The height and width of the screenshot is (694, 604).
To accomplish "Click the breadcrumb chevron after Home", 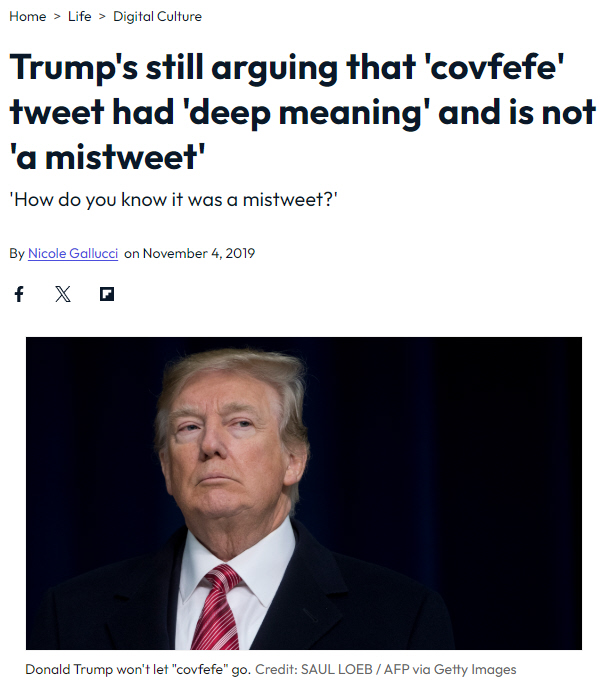I will (x=57, y=16).
